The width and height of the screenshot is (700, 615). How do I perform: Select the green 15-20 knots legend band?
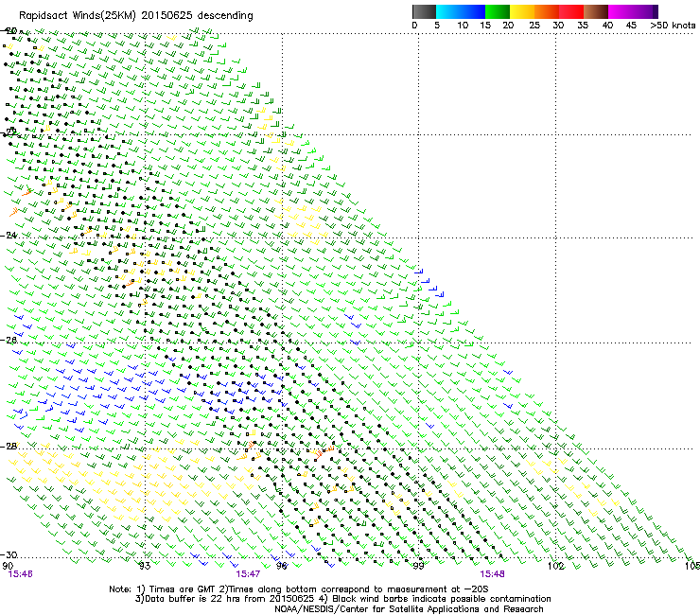[x=498, y=11]
